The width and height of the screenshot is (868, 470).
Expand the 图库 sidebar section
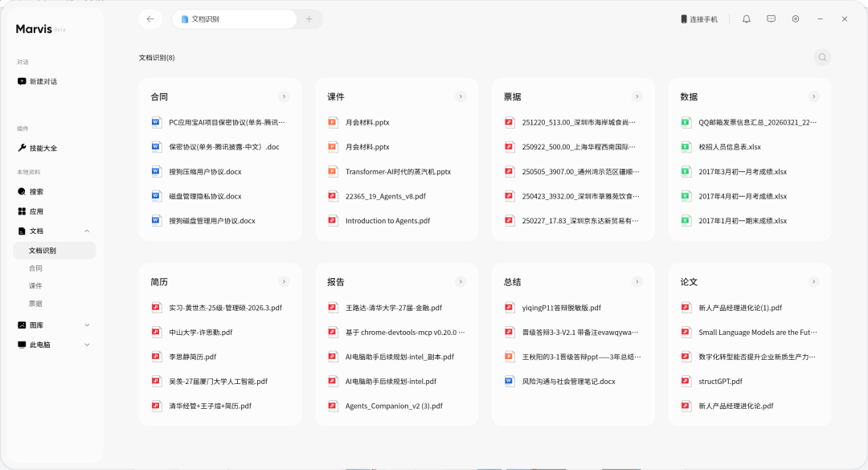(87, 325)
